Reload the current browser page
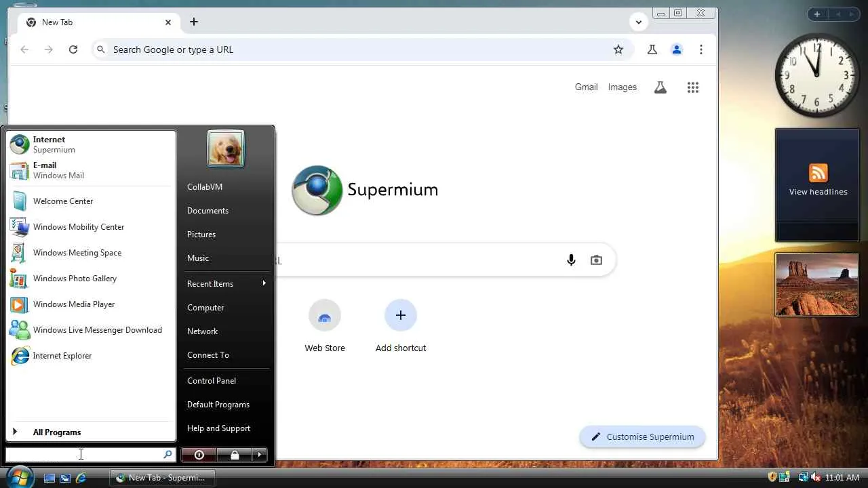868x488 pixels. pos(73,49)
